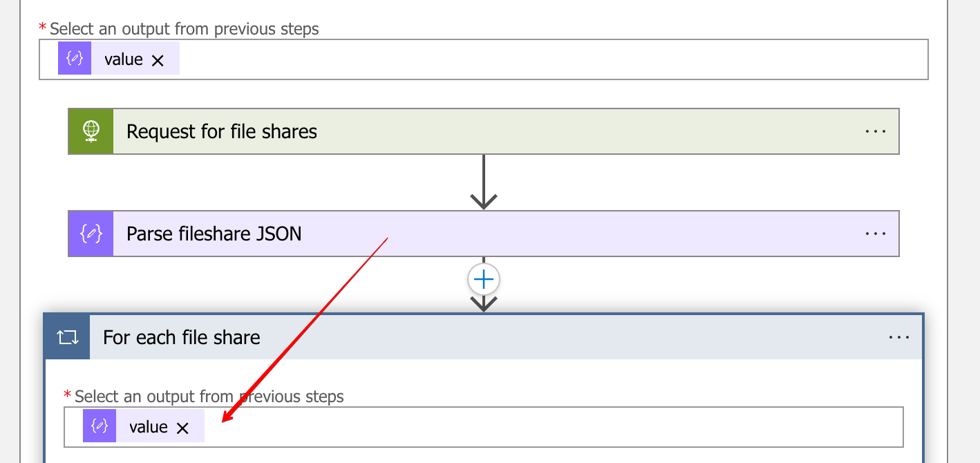Click the output selection field inside the loop
Image resolution: width=980 pixels, height=463 pixels.
click(484, 426)
